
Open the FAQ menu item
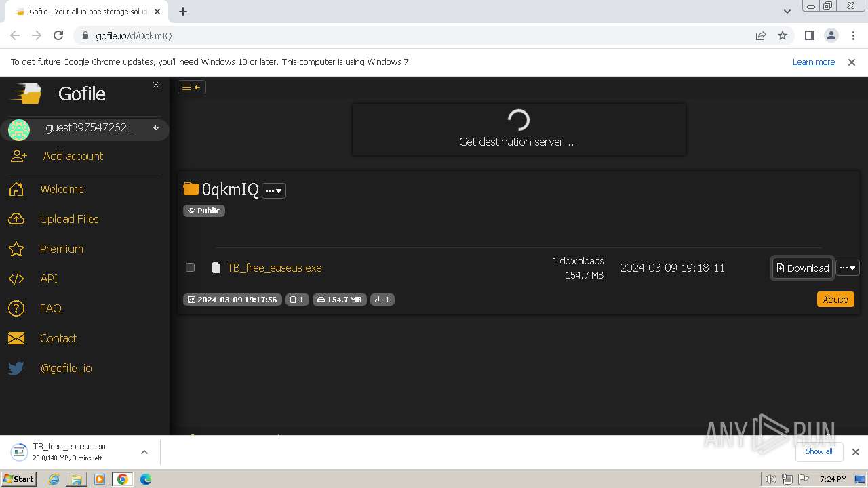(x=51, y=308)
